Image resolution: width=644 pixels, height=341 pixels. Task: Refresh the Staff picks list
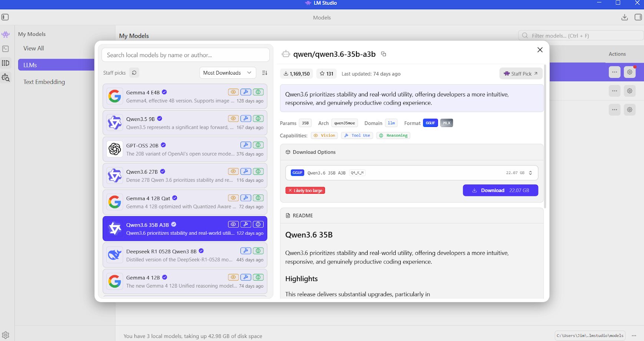tap(134, 73)
